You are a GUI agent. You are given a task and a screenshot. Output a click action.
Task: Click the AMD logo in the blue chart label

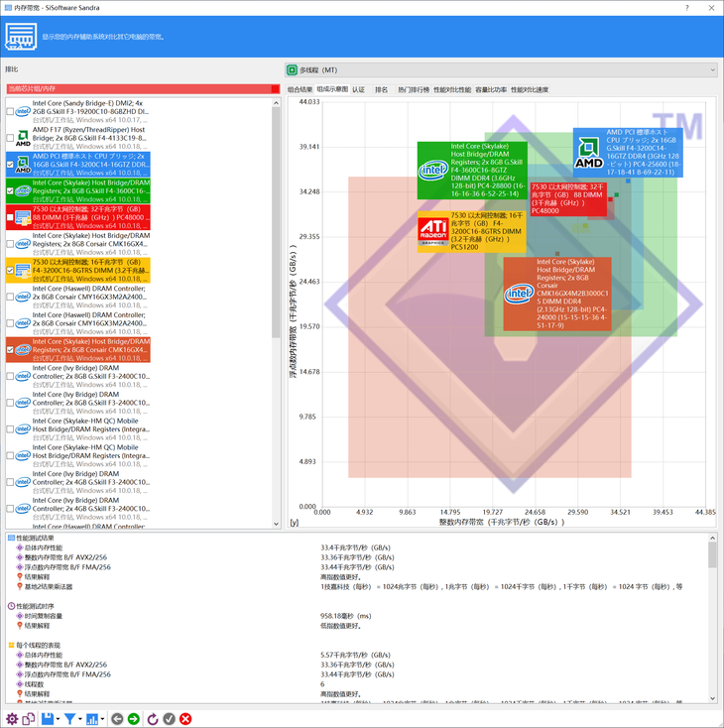(x=589, y=153)
